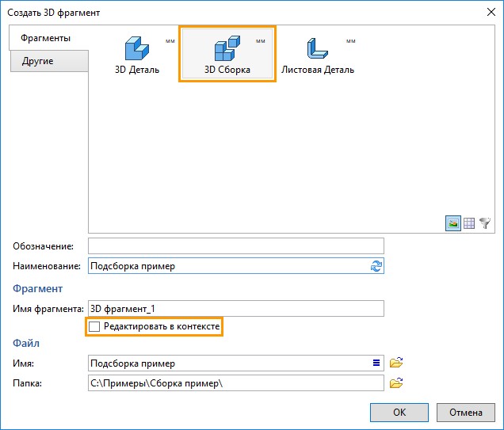This screenshot has height=430, width=504.
Task: Confirm with the OK button
Action: click(399, 413)
